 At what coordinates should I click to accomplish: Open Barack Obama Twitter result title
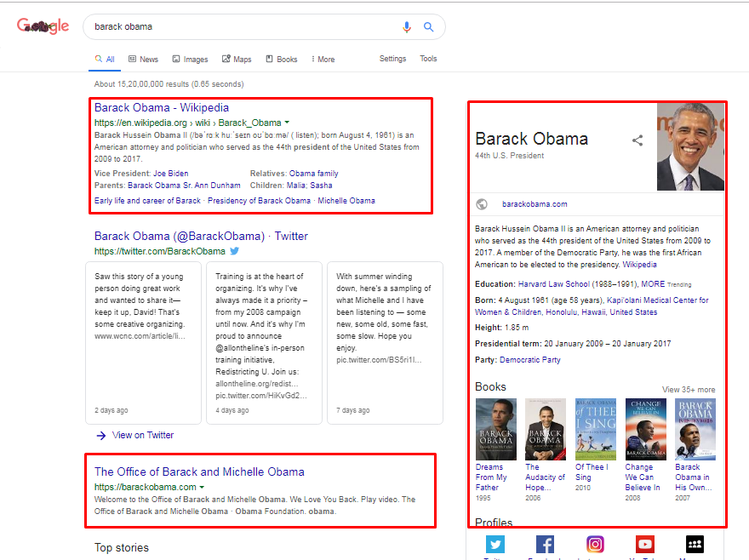[201, 236]
